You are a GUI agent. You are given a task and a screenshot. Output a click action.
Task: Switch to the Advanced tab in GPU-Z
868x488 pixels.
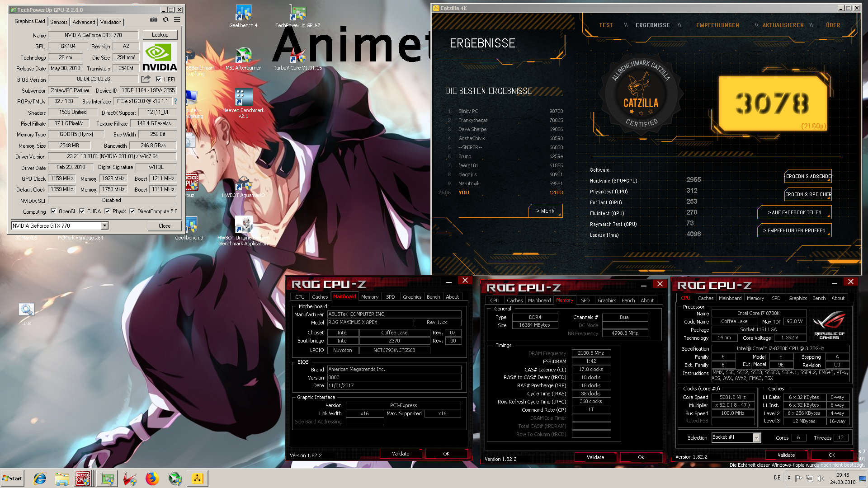coord(84,22)
